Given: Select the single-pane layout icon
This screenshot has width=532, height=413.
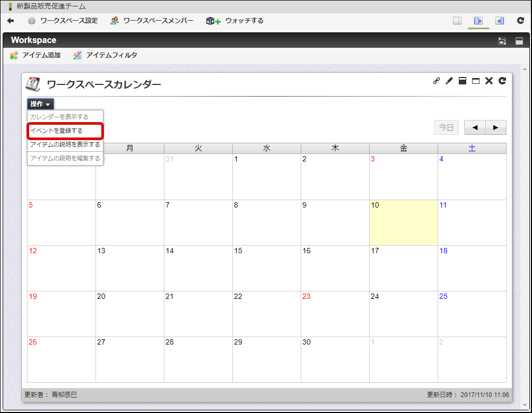Looking at the screenshot, I should 457,21.
